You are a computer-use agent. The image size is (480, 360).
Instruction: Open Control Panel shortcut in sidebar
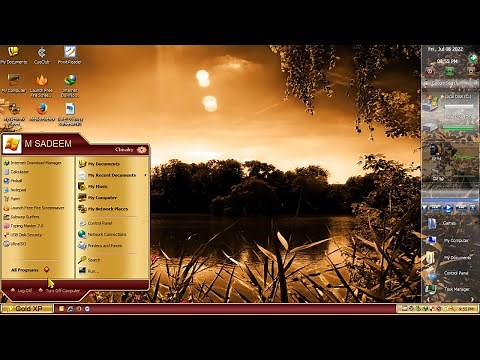pos(448,273)
